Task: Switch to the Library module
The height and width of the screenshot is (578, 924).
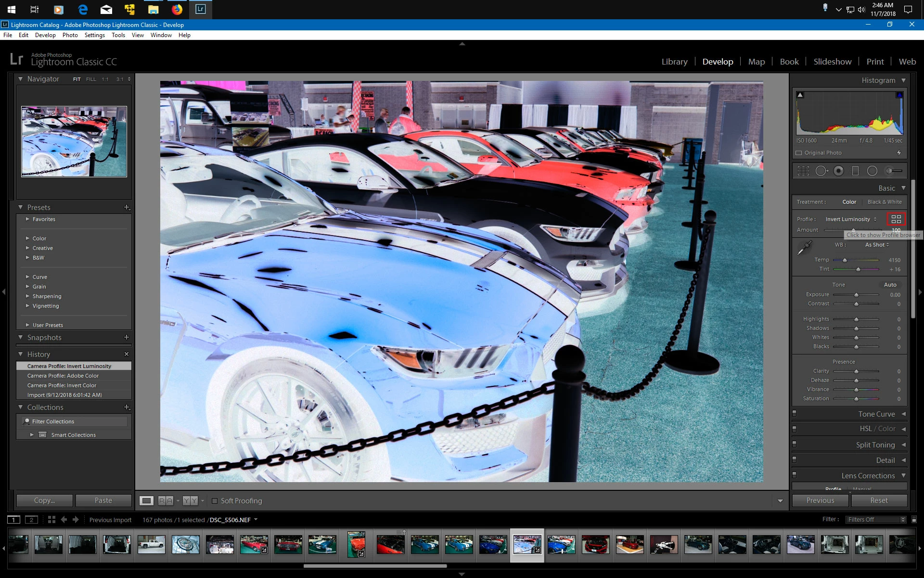Action: tap(674, 62)
